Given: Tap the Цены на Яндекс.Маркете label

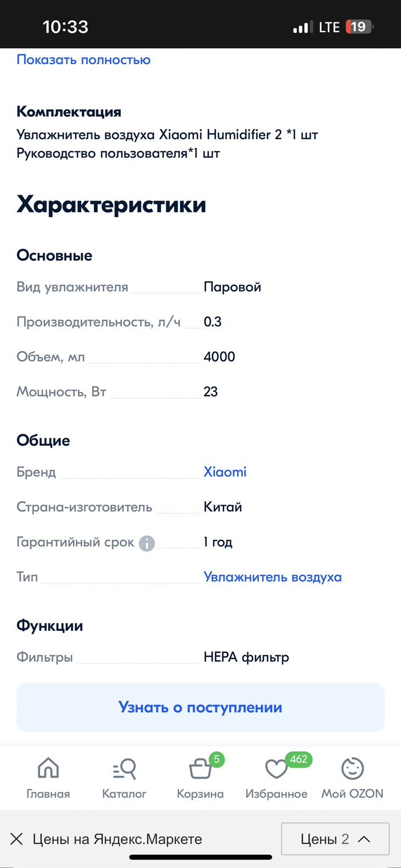Looking at the screenshot, I should [x=117, y=839].
